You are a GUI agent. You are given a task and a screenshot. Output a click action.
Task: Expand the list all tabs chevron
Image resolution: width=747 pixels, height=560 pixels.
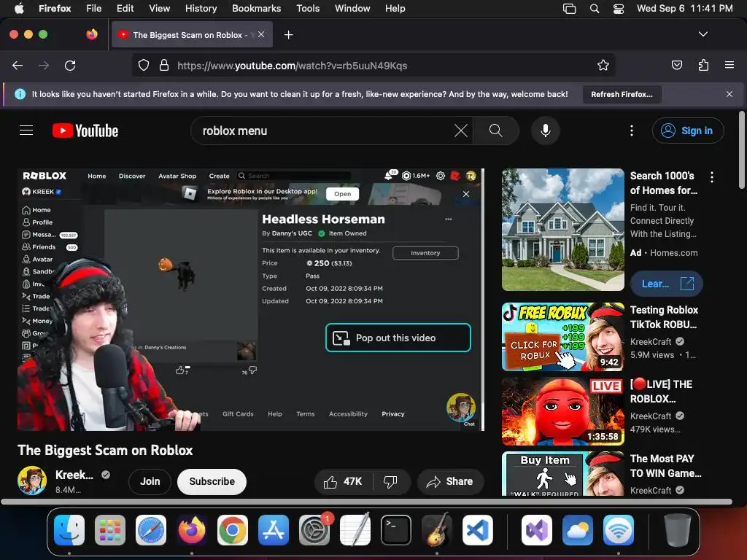point(703,34)
